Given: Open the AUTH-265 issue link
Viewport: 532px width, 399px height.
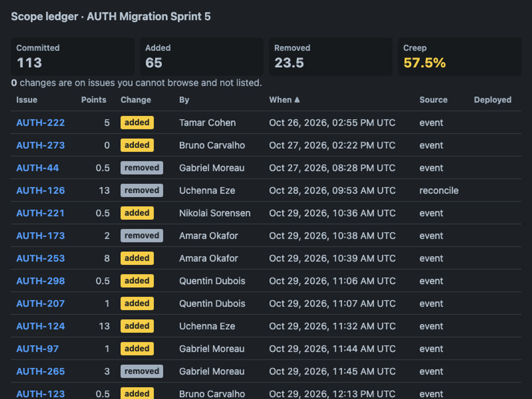Looking at the screenshot, I should (x=40, y=372).
